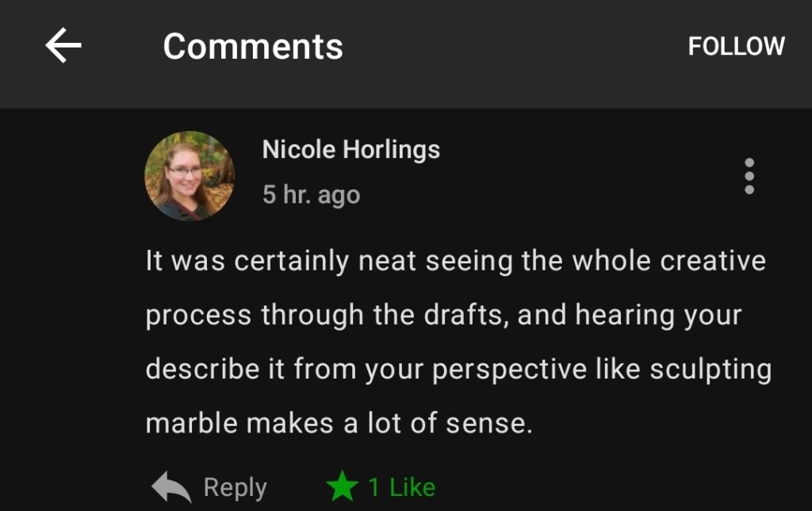Click the comment line "marble makes a lot of sense."
The width and height of the screenshot is (812, 511).
click(339, 423)
